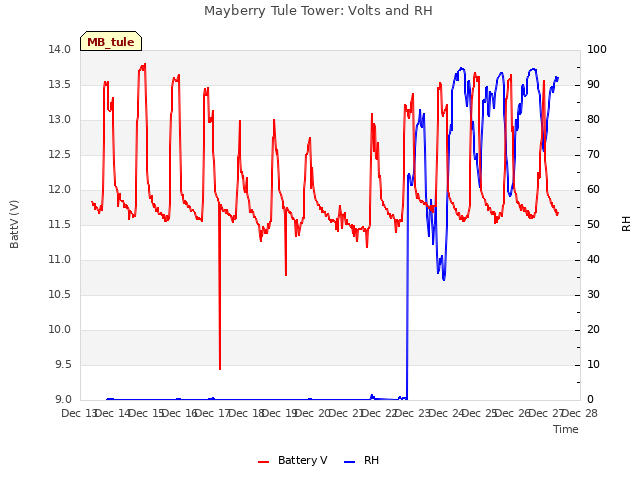The height and width of the screenshot is (480, 640).
Task: Click the MB_tule site label box
Action: (x=111, y=41)
